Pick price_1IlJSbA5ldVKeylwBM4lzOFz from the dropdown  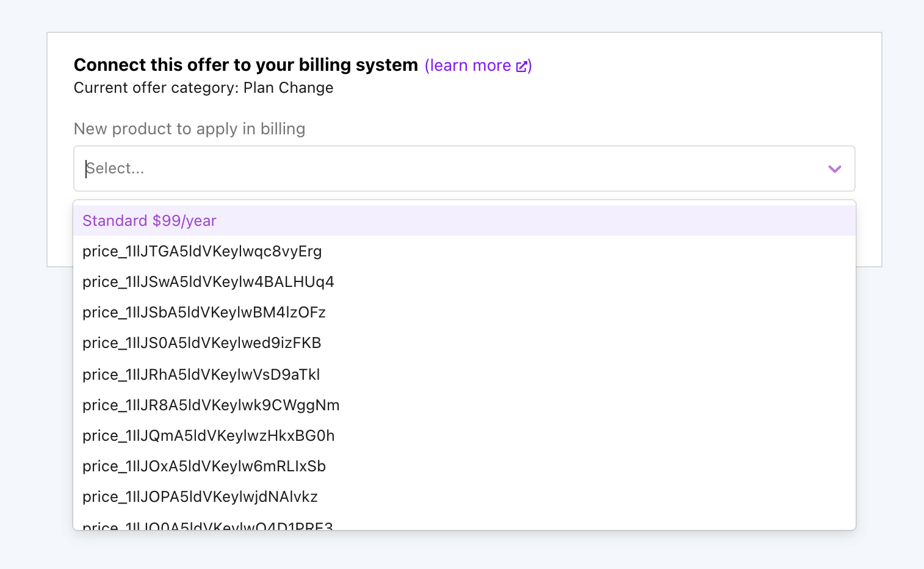204,312
